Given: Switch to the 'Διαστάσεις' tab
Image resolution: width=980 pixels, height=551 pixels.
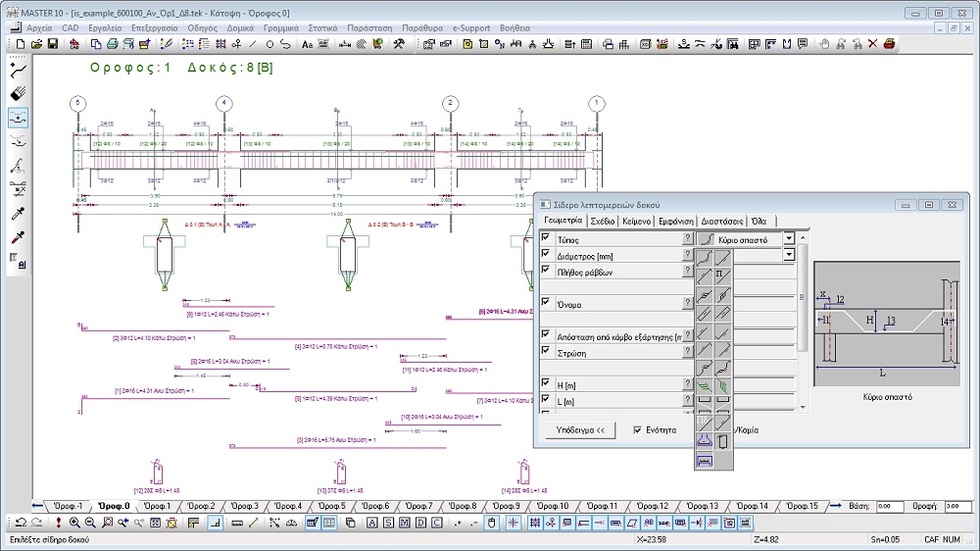Looking at the screenshot, I should [x=722, y=222].
